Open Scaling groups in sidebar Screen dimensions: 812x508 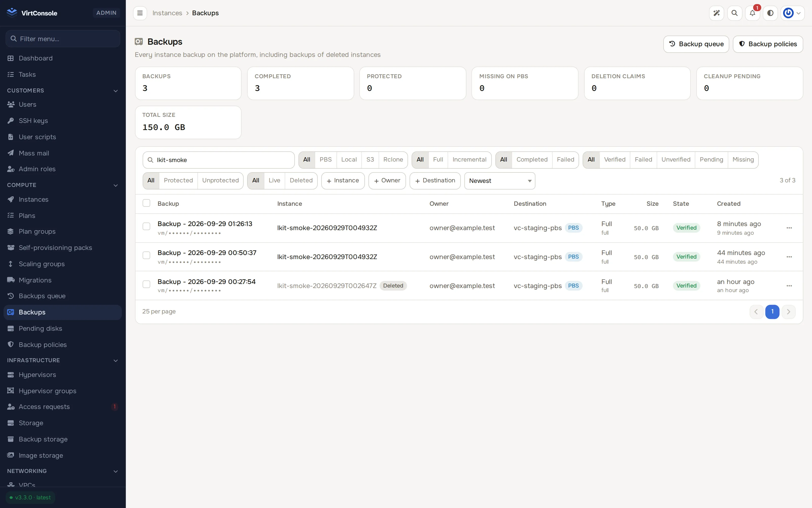tap(63, 264)
